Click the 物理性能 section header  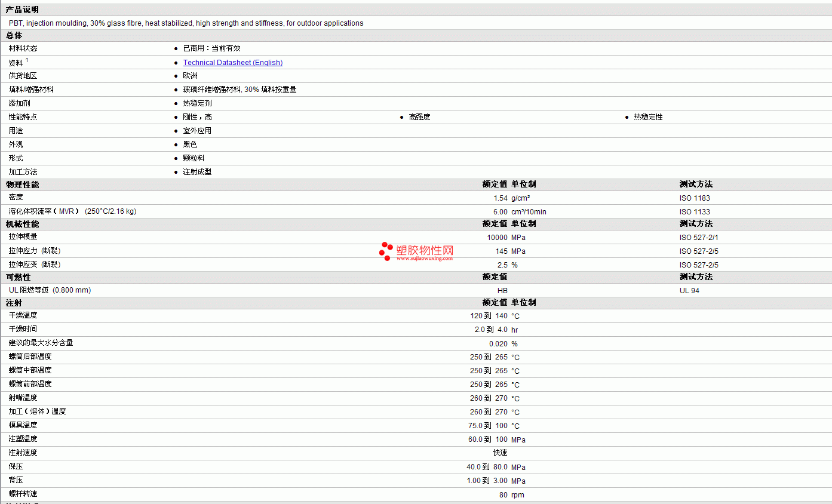[22, 185]
